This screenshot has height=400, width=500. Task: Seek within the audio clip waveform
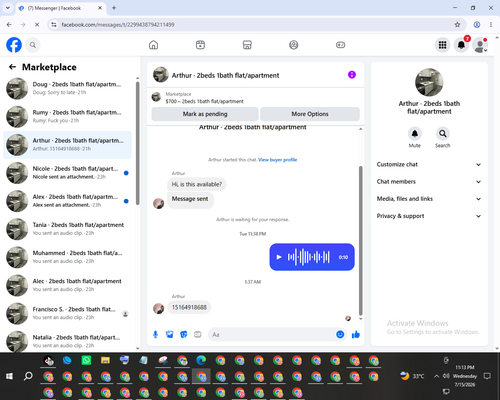pyautogui.click(x=309, y=257)
